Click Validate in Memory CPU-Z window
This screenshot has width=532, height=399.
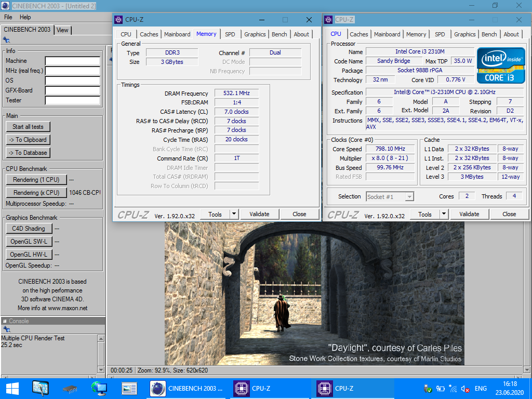[260, 214]
